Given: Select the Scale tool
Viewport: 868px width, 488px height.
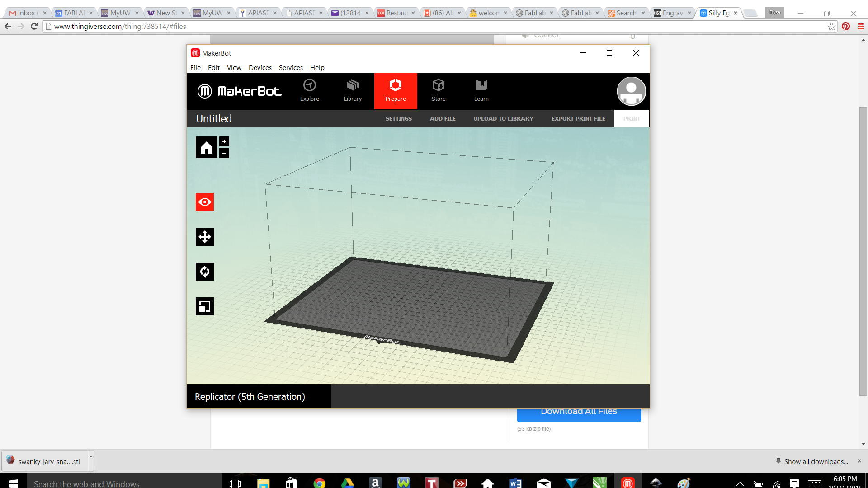Looking at the screenshot, I should click(x=204, y=306).
